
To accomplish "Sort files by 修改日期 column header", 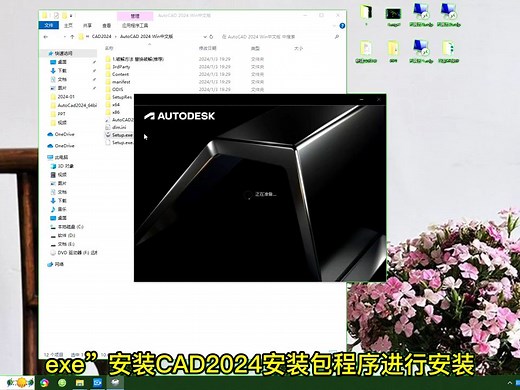I will pos(208,48).
